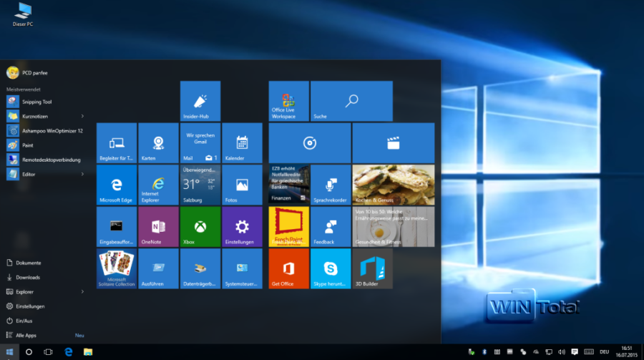Open the 3D Builder tile
644x360 pixels.
[372, 268]
